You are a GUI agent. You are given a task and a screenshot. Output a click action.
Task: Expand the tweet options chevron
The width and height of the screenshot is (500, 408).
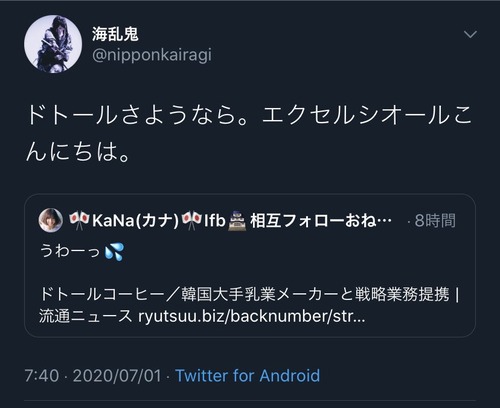point(470,34)
